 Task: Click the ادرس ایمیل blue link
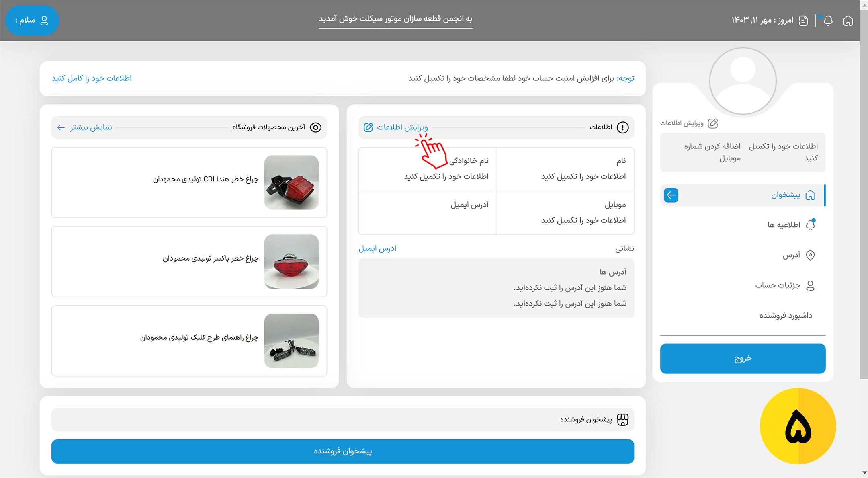coord(377,248)
